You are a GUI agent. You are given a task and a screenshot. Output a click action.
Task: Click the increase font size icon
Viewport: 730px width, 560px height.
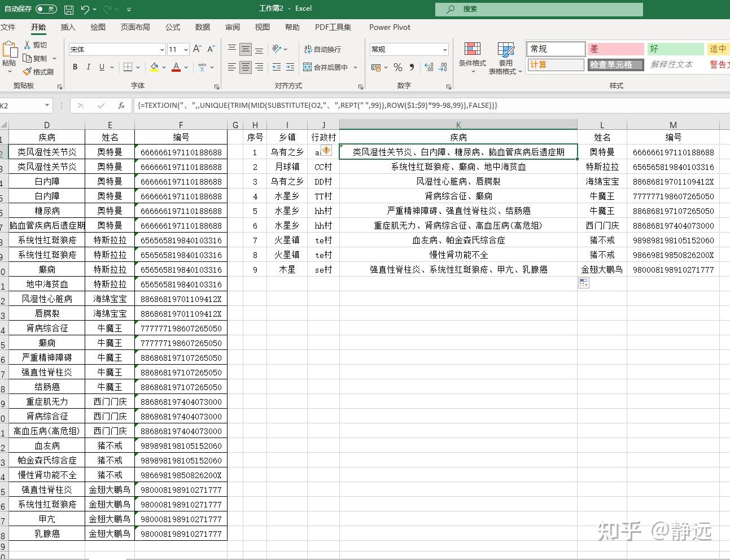(197, 49)
